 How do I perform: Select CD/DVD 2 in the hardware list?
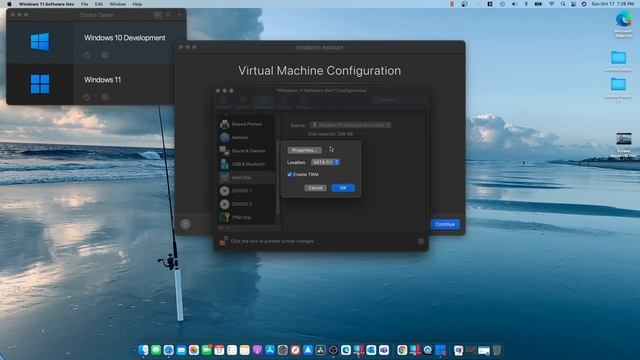(247, 204)
